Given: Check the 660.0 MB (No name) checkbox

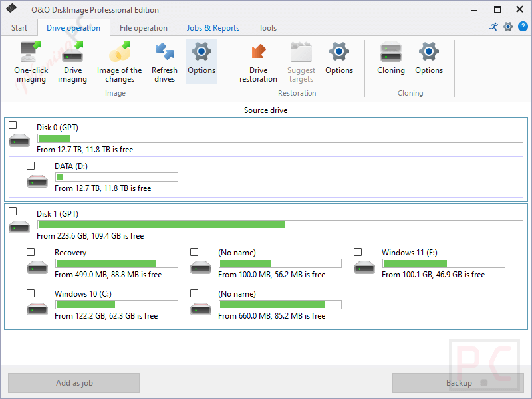Looking at the screenshot, I should pos(194,293).
